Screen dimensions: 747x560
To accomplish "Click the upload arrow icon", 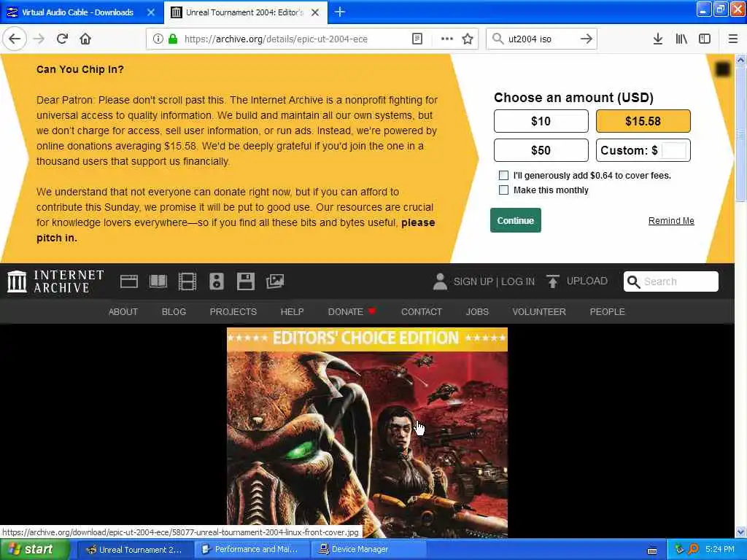I will tap(553, 281).
